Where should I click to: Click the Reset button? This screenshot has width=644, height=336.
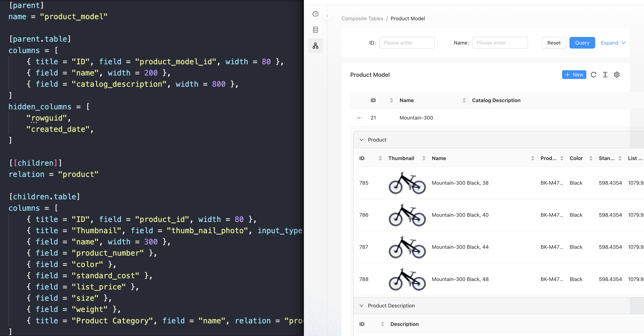pyautogui.click(x=554, y=43)
